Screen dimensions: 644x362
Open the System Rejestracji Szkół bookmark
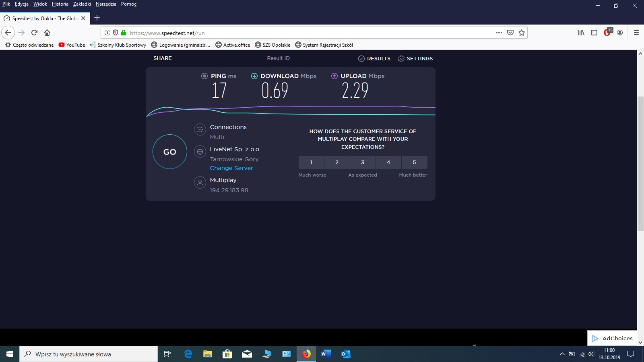click(324, 45)
